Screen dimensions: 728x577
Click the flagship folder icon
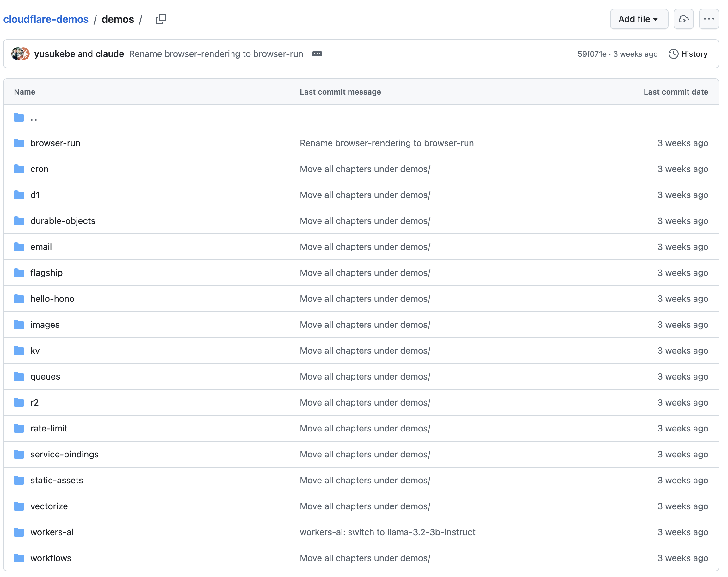pyautogui.click(x=19, y=273)
